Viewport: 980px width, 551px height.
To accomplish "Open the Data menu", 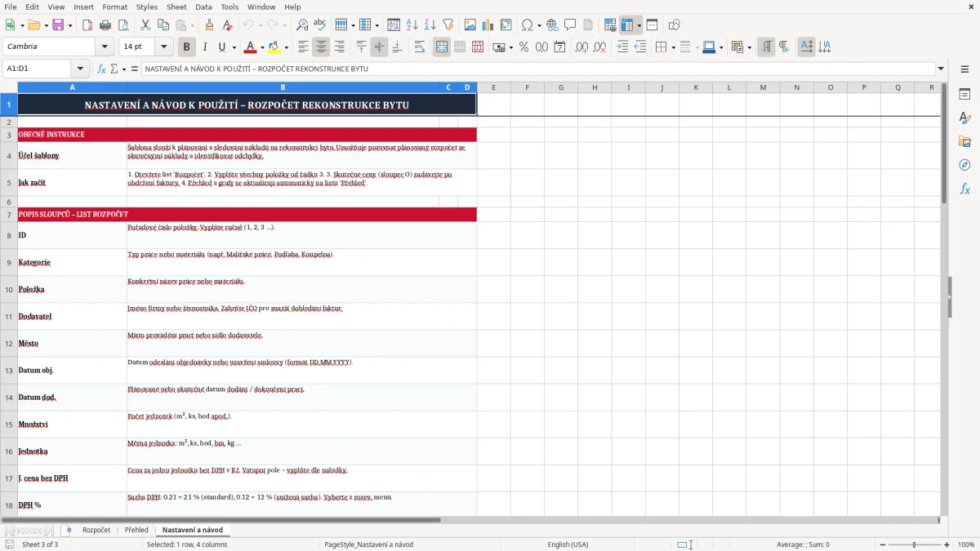I will click(203, 7).
